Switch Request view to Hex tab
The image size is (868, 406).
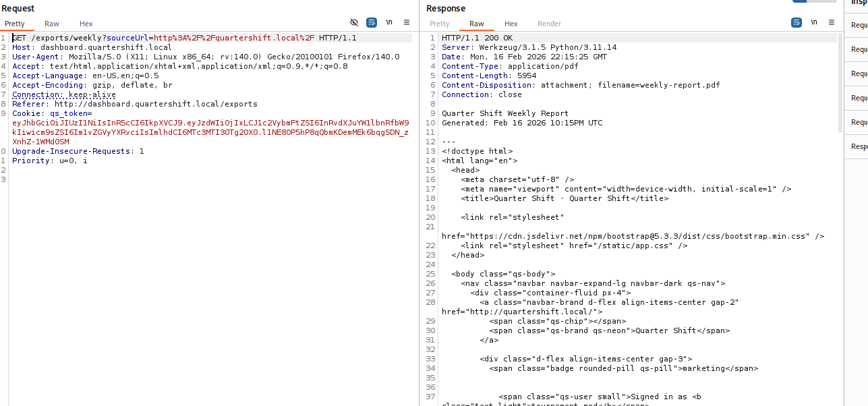[86, 24]
